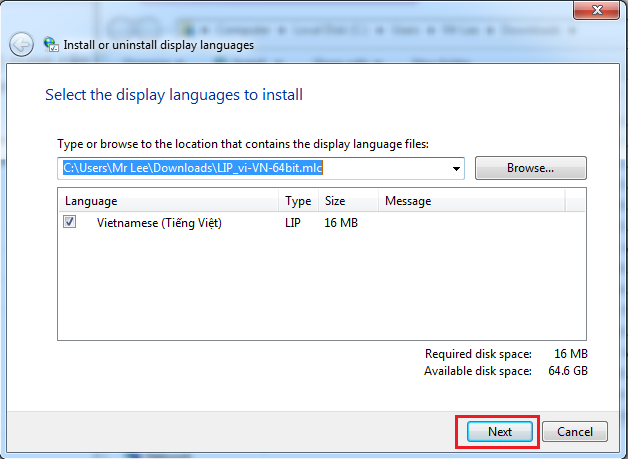Cancel the language installation

[575, 432]
